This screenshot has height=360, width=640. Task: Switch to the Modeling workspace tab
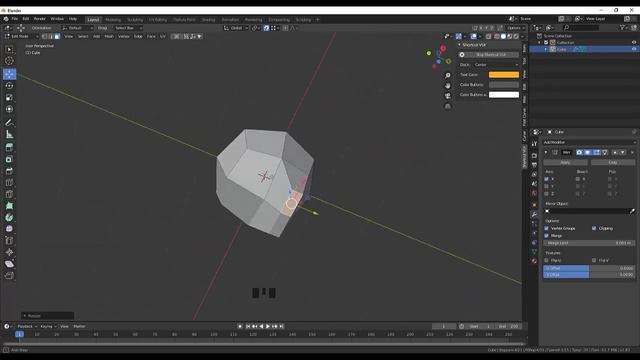coord(113,20)
